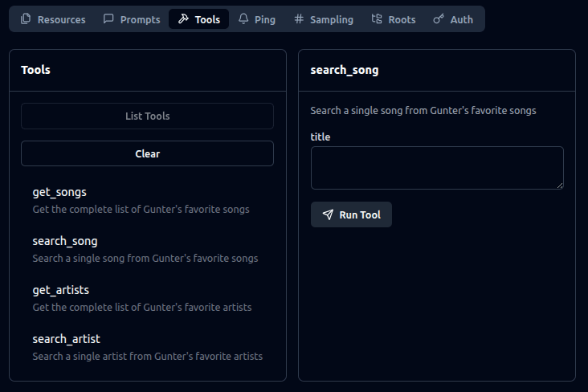Click the Resources files icon

(x=26, y=19)
